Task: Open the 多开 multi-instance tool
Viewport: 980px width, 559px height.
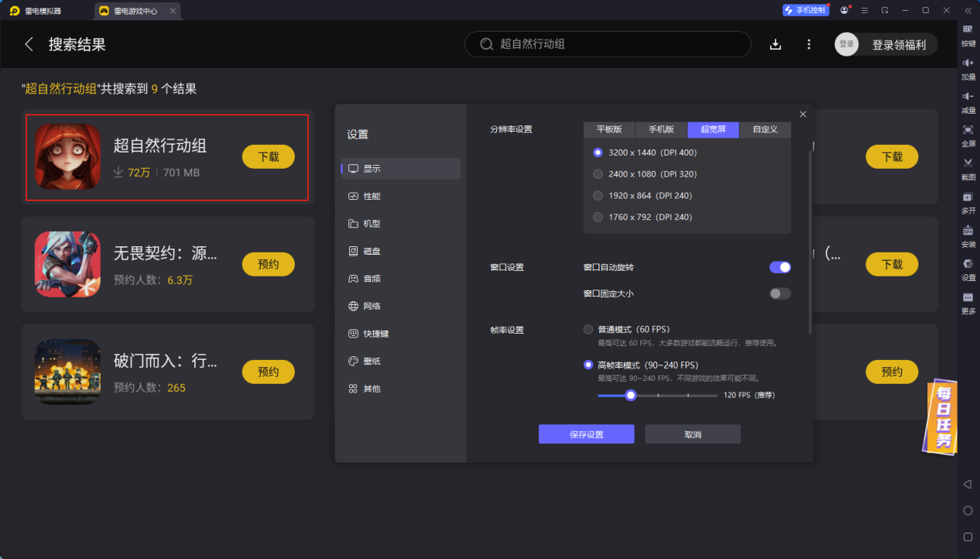Action: (x=968, y=202)
